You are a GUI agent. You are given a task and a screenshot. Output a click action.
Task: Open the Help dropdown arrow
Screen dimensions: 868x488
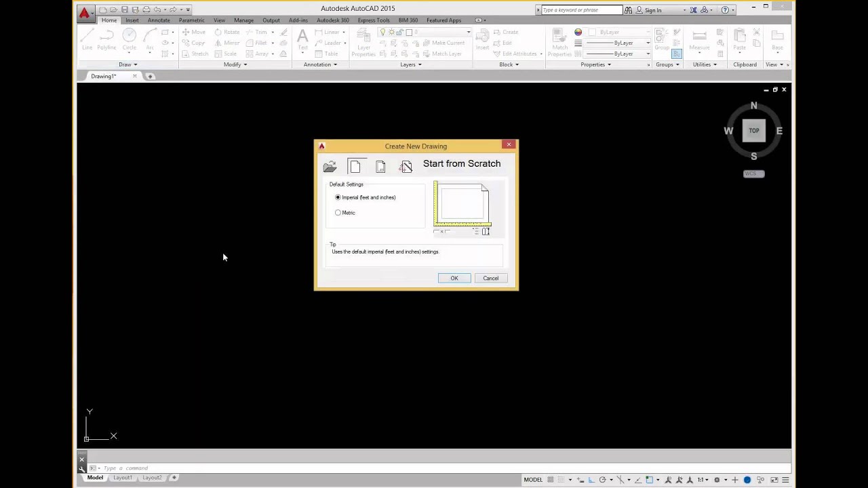733,10
